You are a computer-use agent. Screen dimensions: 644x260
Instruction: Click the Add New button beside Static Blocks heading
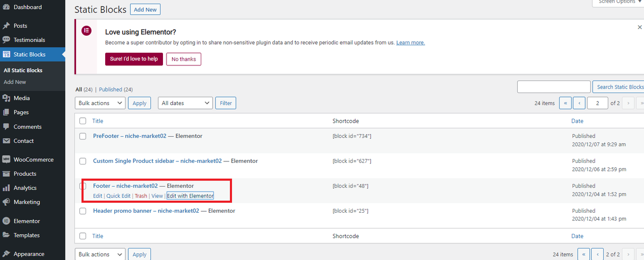tap(145, 10)
